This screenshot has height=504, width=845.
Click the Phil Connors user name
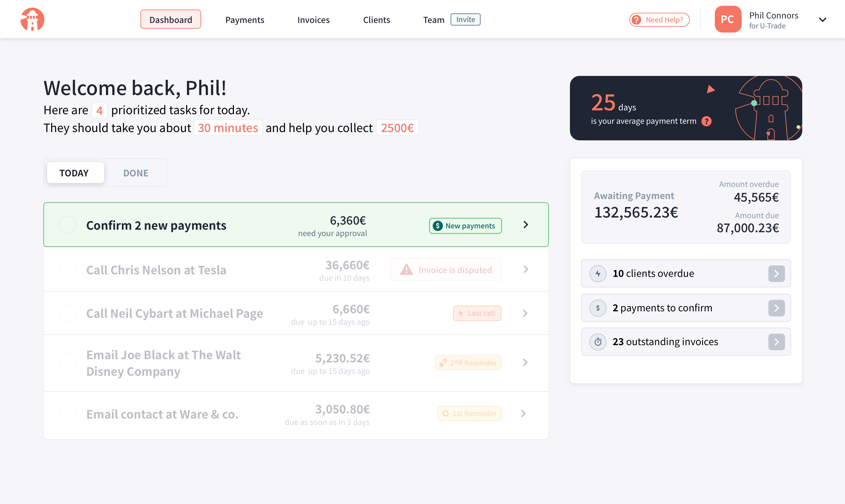click(774, 16)
